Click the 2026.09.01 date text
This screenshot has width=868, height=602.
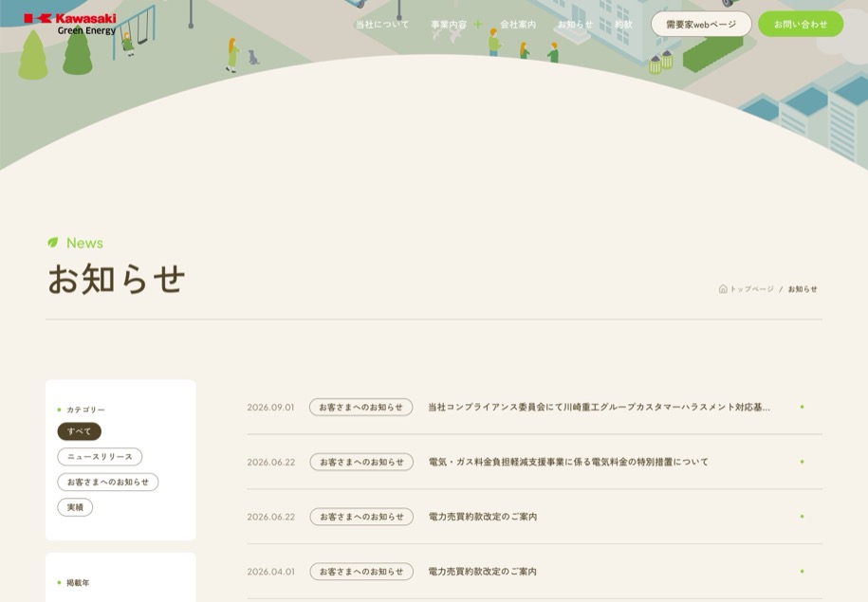pos(270,408)
